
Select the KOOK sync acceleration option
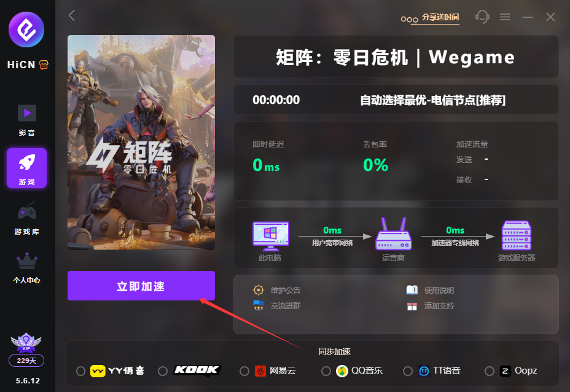pos(163,371)
